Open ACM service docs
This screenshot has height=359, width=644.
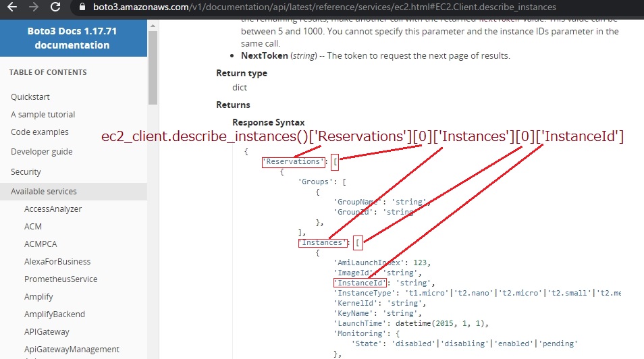[x=33, y=227]
